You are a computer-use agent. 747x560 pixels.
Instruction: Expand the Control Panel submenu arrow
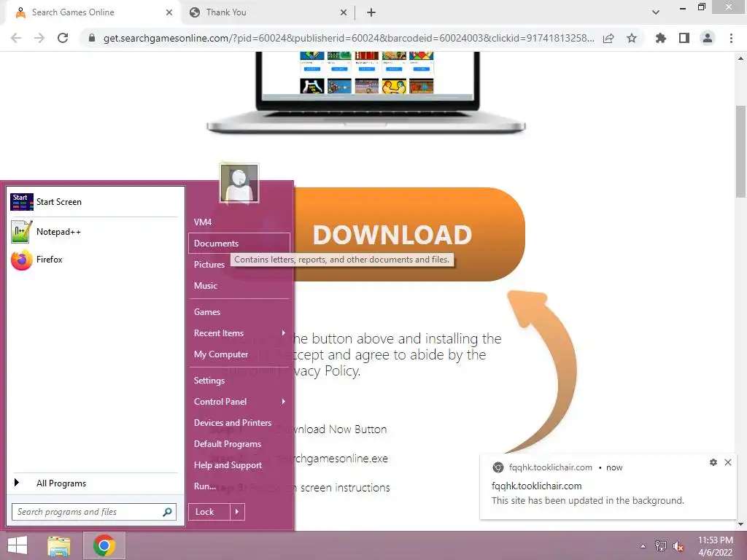coord(284,402)
